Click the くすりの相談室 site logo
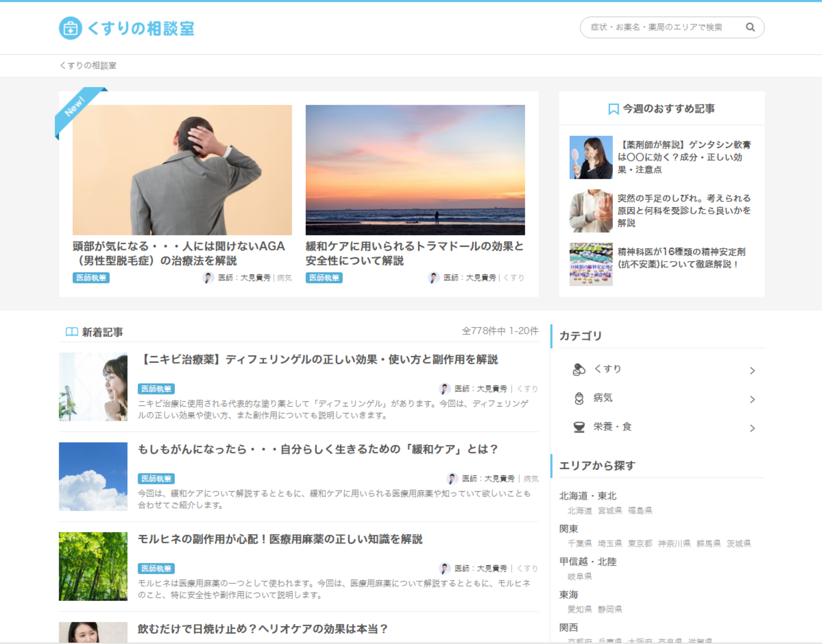This screenshot has width=822, height=644. (127, 28)
